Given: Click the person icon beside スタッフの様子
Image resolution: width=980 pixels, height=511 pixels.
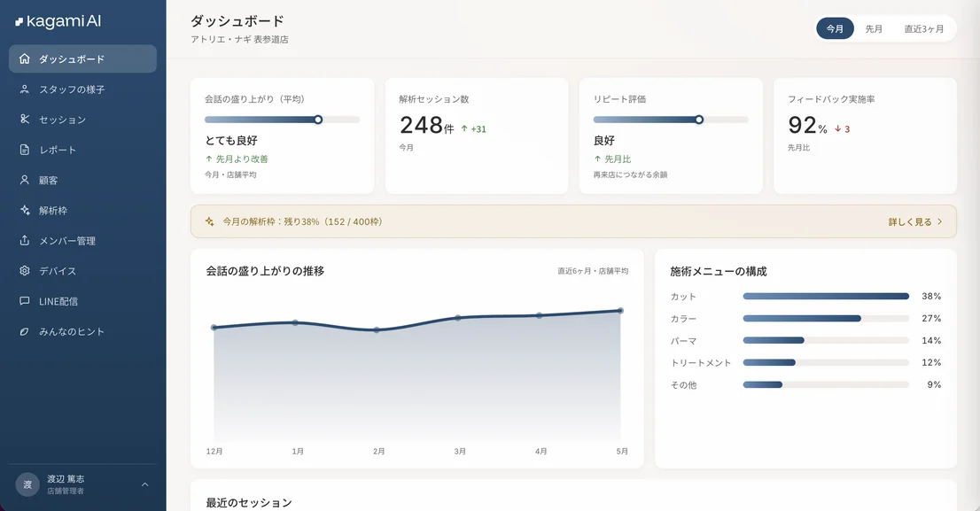Looking at the screenshot, I should [x=25, y=89].
